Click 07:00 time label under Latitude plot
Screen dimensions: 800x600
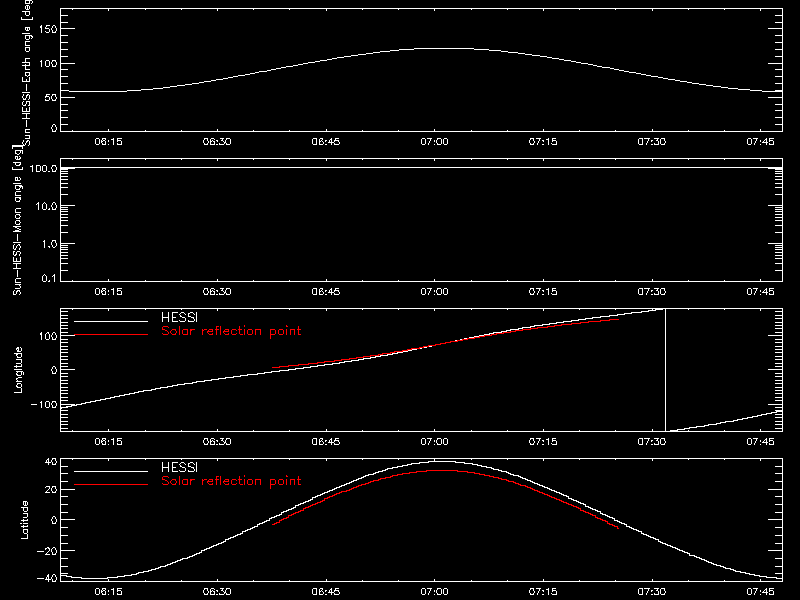[x=435, y=592]
